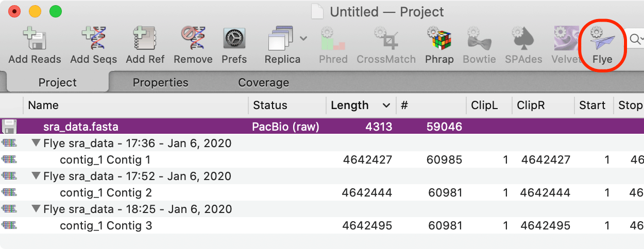The height and width of the screenshot is (249, 644).
Task: Select the sra_data.fasta row
Action: [x=322, y=127]
